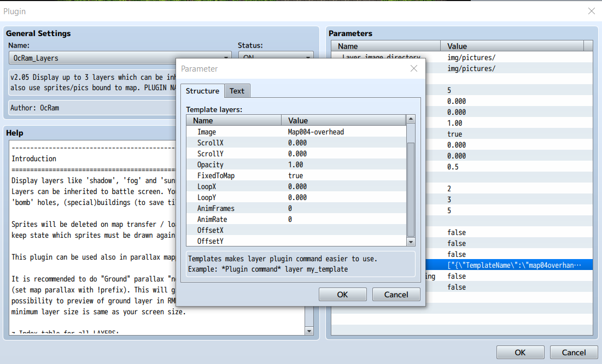This screenshot has width=602, height=364.
Task: Click the Name column header in Template layers
Action: [234, 121]
